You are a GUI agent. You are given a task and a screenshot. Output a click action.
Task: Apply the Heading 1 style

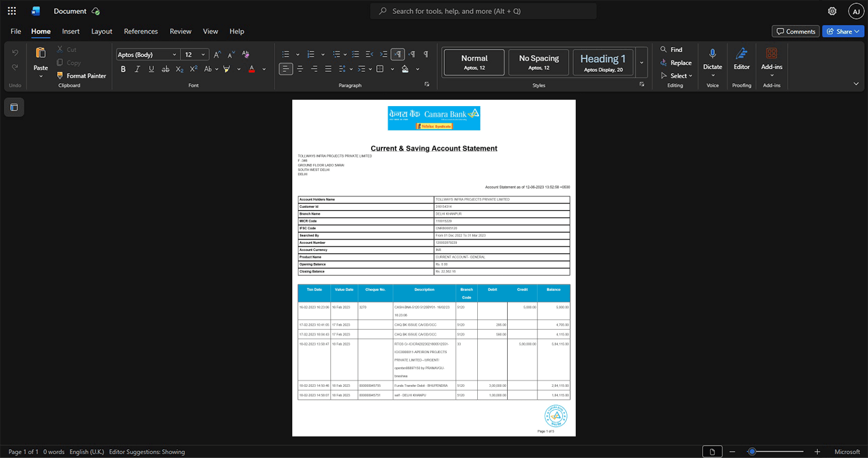[603, 62]
